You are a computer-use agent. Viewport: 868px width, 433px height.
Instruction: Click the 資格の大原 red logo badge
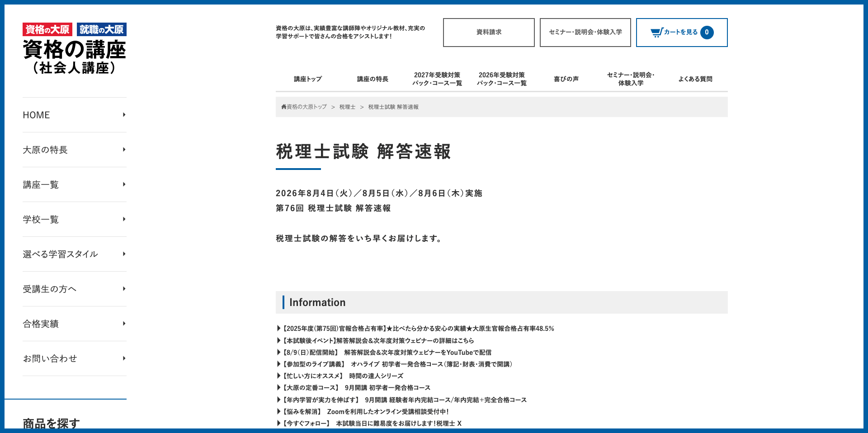pyautogui.click(x=47, y=29)
